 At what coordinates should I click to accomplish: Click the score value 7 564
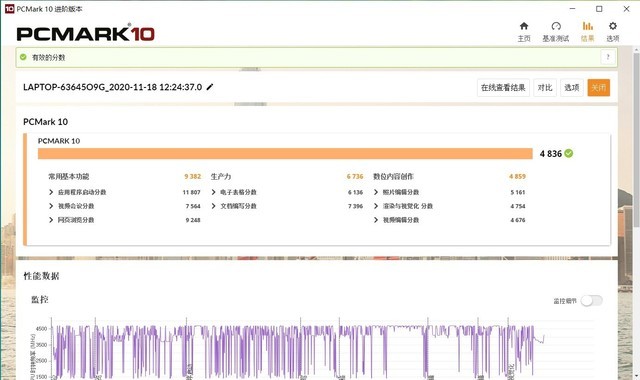pos(193,206)
